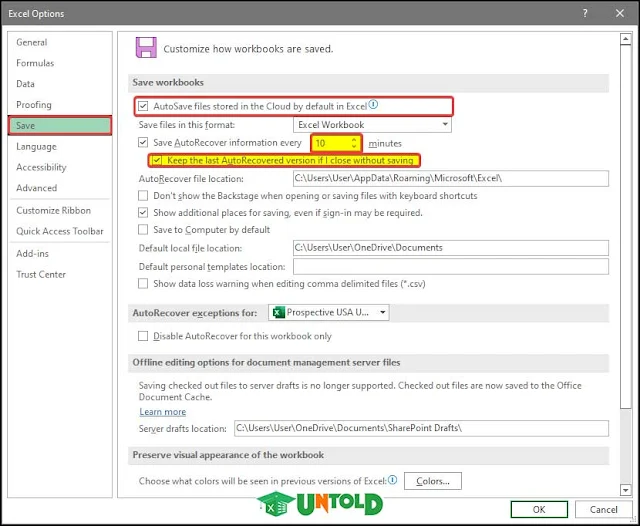Click the vertical scrollbar thumb
Viewport: 640px width, 526px height.
626,226
